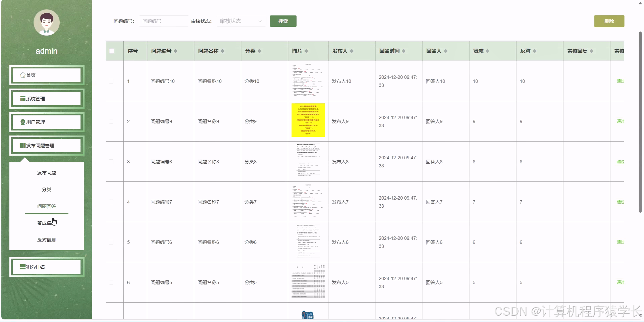The width and height of the screenshot is (644, 322).
Task: Open yellow image thumbnail for 问题名称9
Action: [x=308, y=120]
